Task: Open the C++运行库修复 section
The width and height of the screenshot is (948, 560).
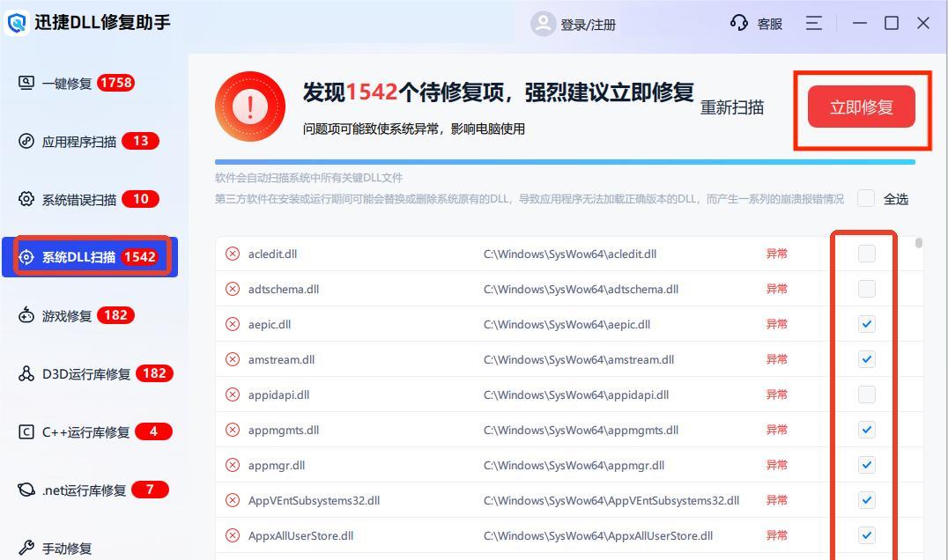Action: point(90,432)
